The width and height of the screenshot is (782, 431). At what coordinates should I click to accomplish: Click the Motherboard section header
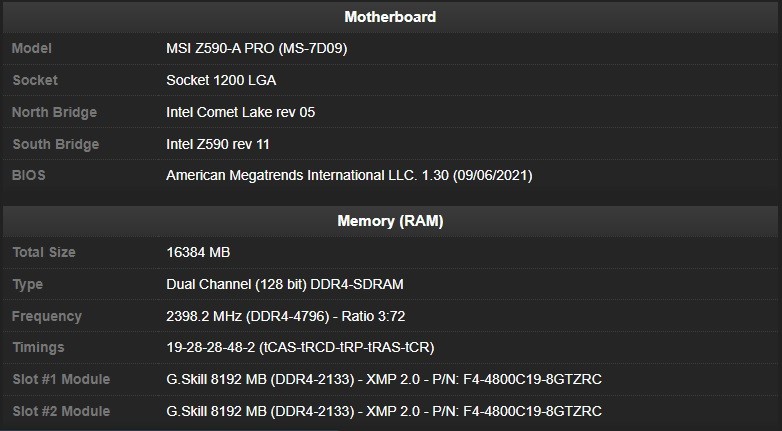click(x=390, y=17)
